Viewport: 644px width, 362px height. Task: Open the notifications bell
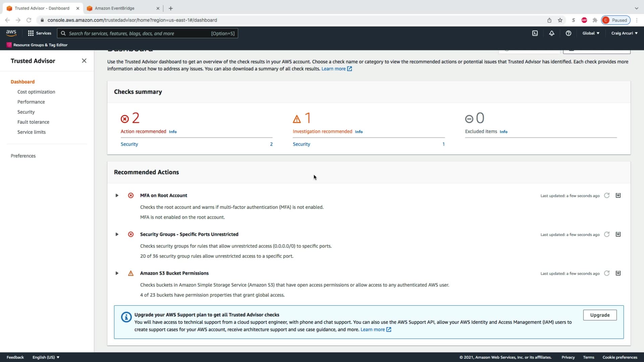(x=551, y=33)
